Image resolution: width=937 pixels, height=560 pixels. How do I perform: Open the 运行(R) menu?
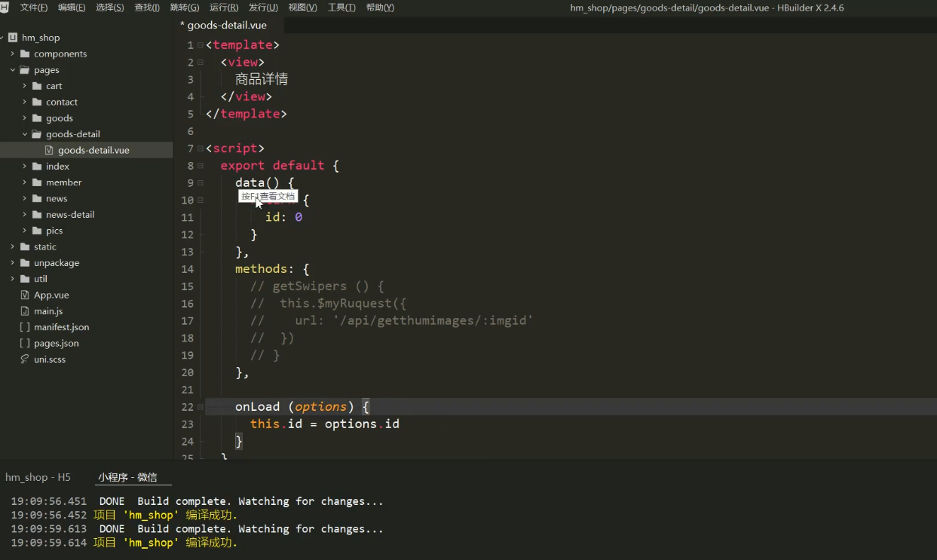click(224, 8)
